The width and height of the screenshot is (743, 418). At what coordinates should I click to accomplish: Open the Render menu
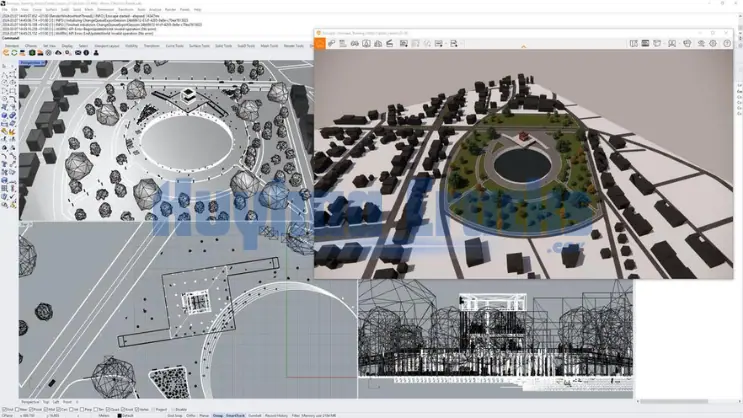170,9
